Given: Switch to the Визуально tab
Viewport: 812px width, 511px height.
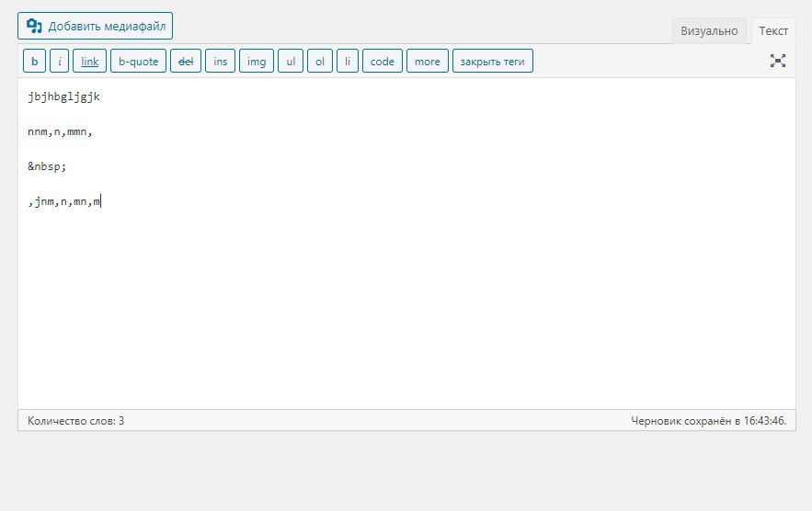Looking at the screenshot, I should pyautogui.click(x=709, y=31).
